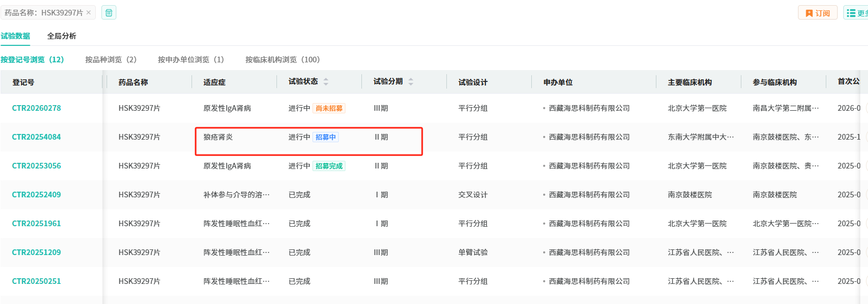Viewport: 868px width, 304px height.
Task: Open 按品种浏览 (2) view
Action: click(111, 60)
